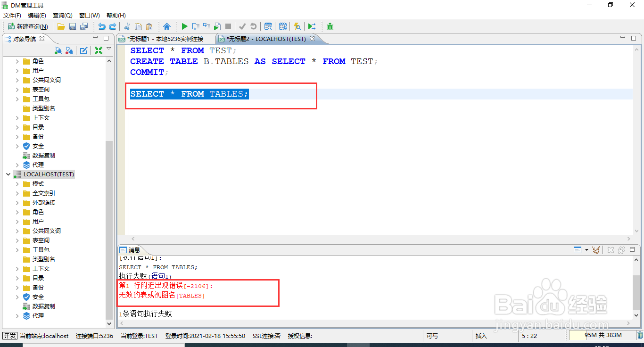Click the lightning magnifier explain plan icon

[297, 26]
